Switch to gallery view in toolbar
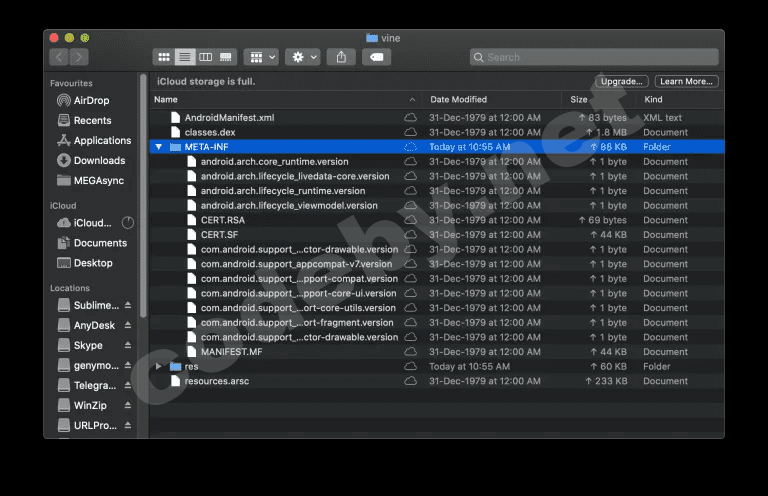Image resolution: width=768 pixels, height=496 pixels. tap(226, 57)
